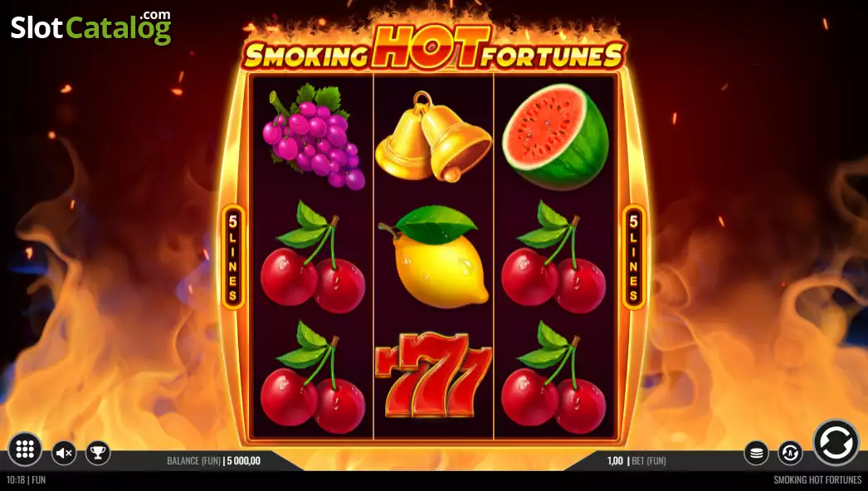
Task: Click the red 777 symbol
Action: pos(433,375)
